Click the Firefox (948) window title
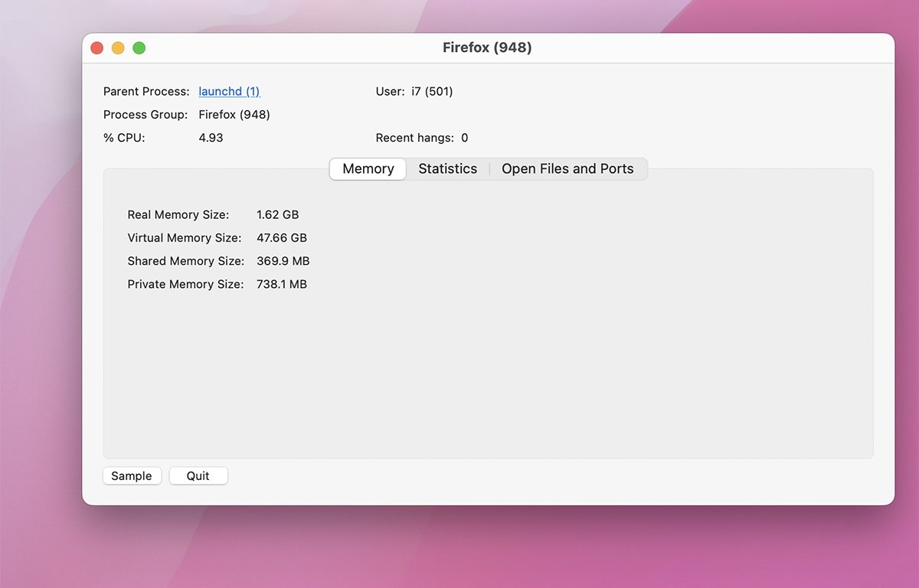The image size is (919, 588). (487, 47)
